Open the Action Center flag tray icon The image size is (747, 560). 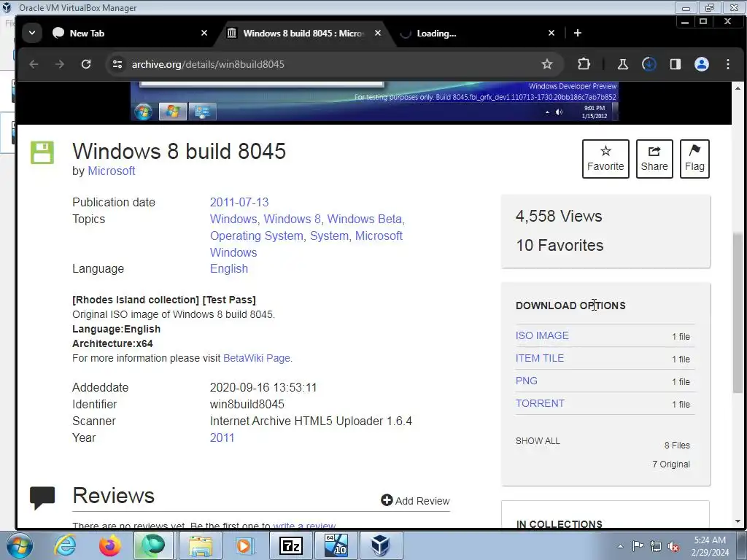tap(638, 546)
